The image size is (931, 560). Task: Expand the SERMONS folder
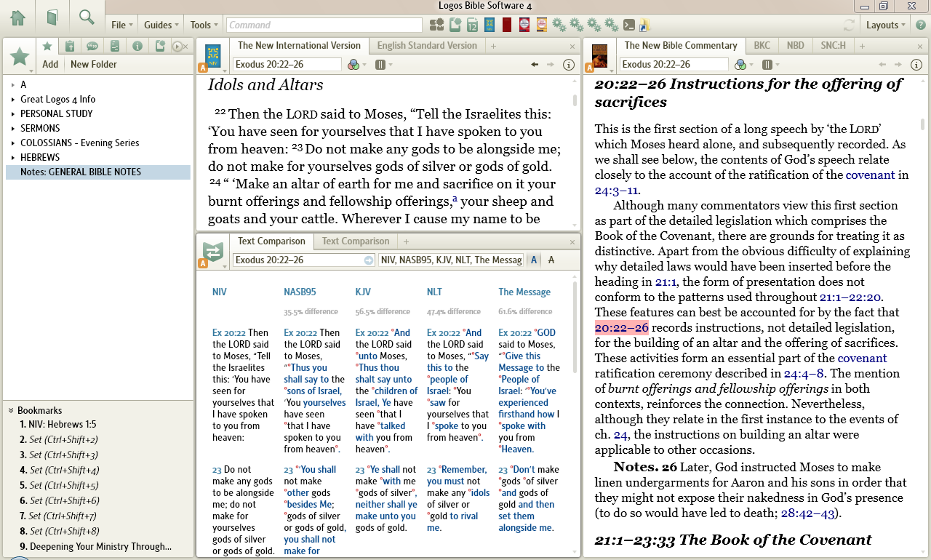pos(13,129)
